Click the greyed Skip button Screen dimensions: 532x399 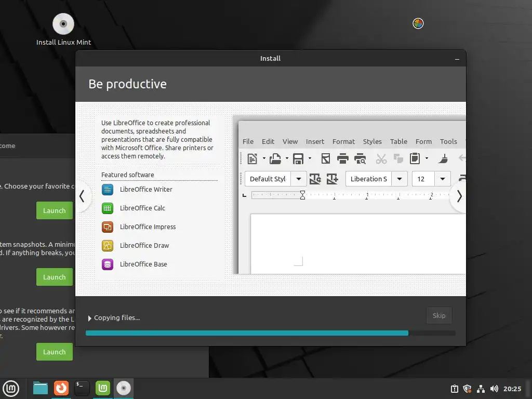coord(439,315)
